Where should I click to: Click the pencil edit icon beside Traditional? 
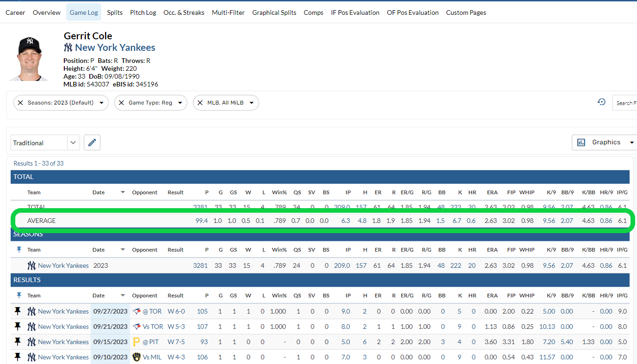(92, 143)
